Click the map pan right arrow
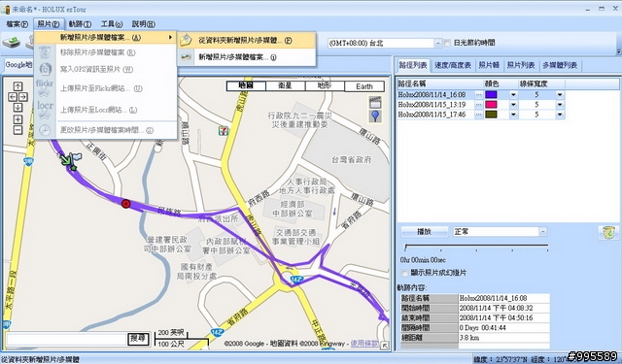 (x=22, y=97)
